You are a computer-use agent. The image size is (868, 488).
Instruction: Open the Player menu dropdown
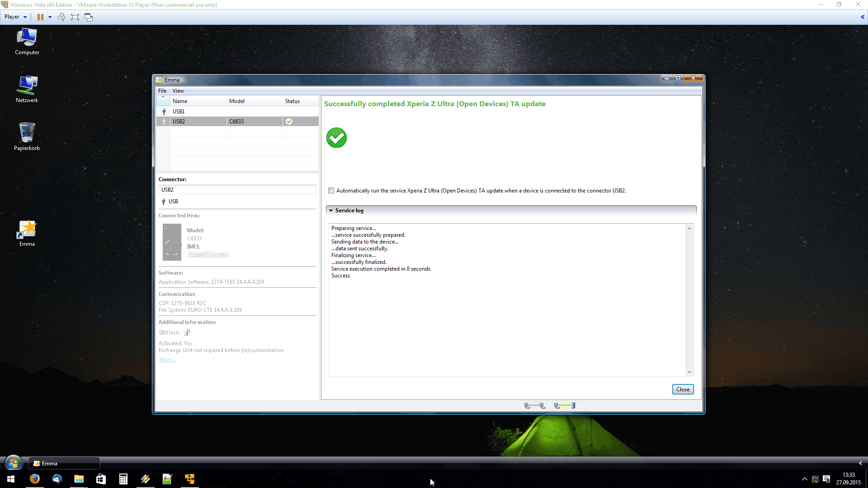[15, 17]
